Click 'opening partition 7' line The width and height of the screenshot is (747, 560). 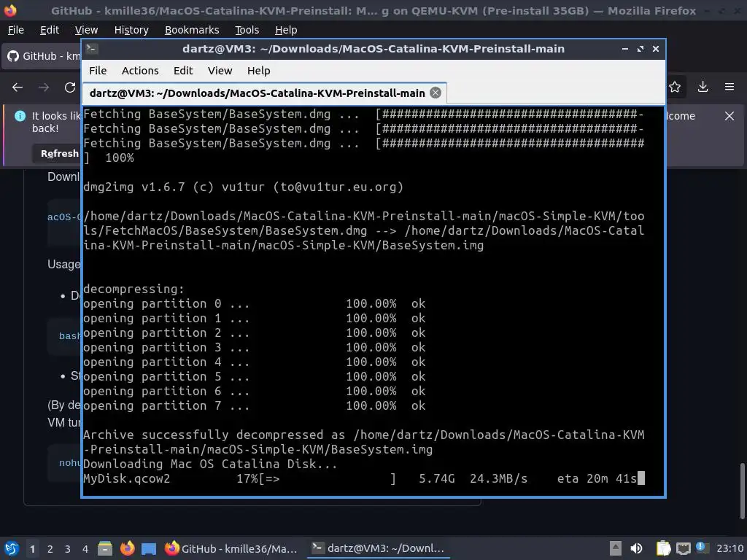(254, 405)
